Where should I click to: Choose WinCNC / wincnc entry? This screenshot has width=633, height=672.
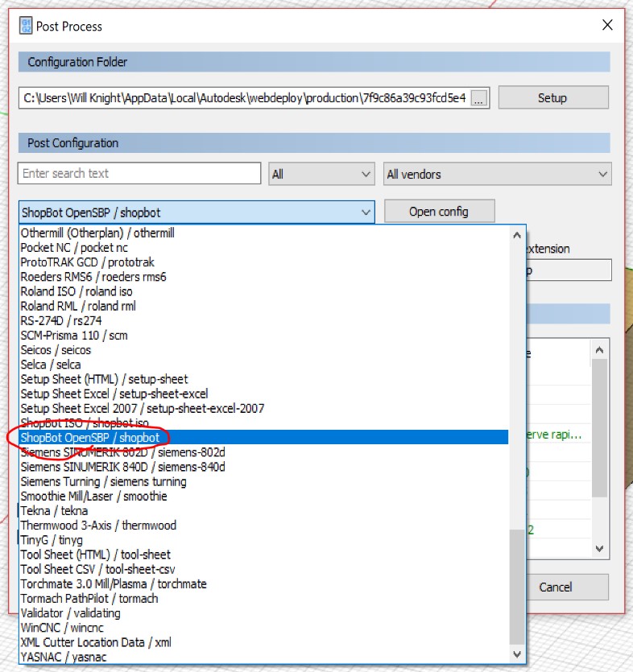click(x=264, y=628)
